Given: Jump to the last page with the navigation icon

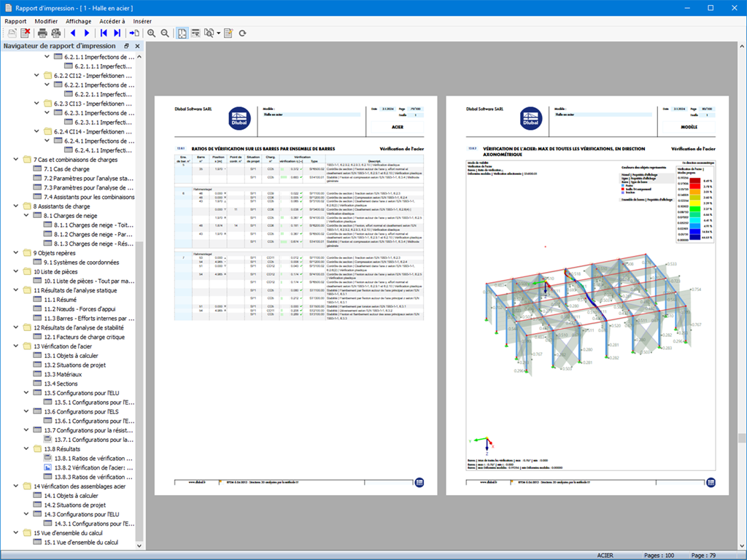Looking at the screenshot, I should (117, 33).
